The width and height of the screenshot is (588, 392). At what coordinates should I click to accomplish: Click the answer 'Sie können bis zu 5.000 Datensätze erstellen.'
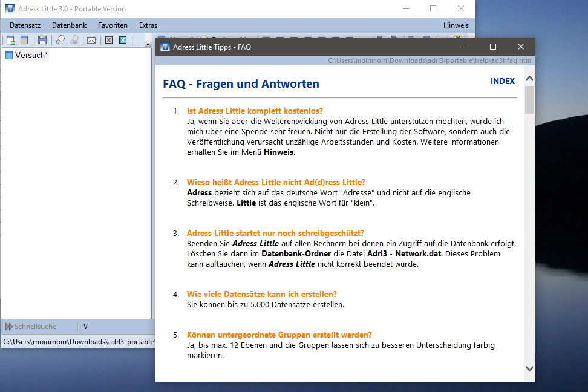266,305
